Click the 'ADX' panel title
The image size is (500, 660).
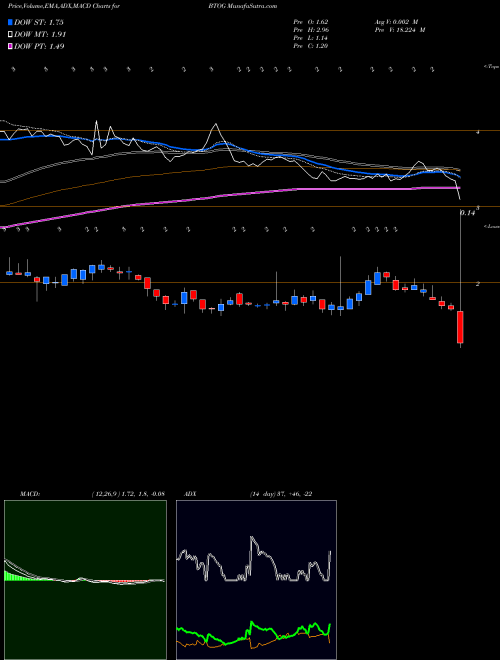190,494
